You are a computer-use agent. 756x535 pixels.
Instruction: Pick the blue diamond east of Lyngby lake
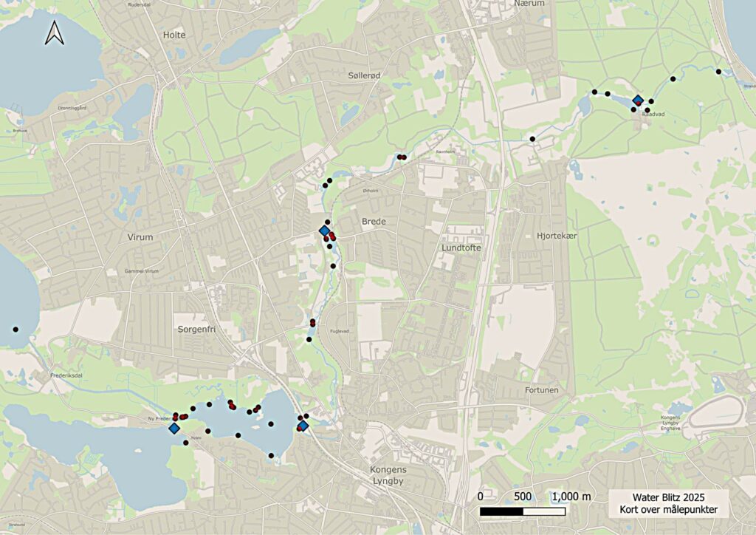pyautogui.click(x=303, y=425)
